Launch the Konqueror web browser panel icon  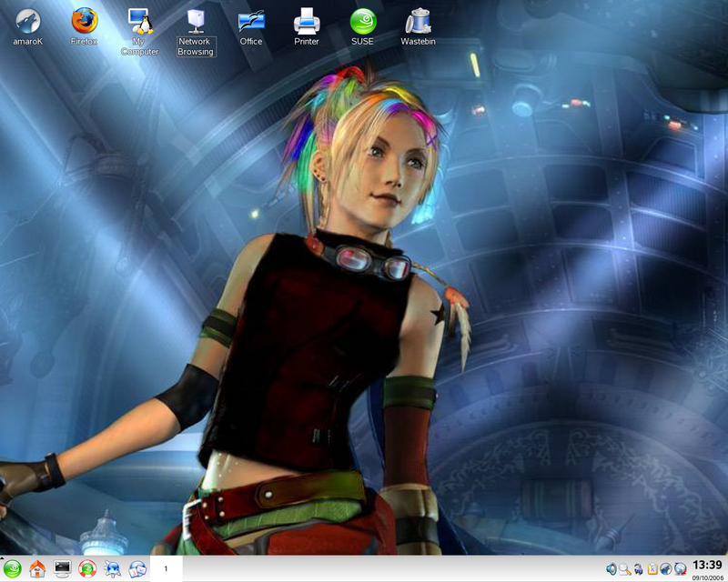click(x=112, y=569)
